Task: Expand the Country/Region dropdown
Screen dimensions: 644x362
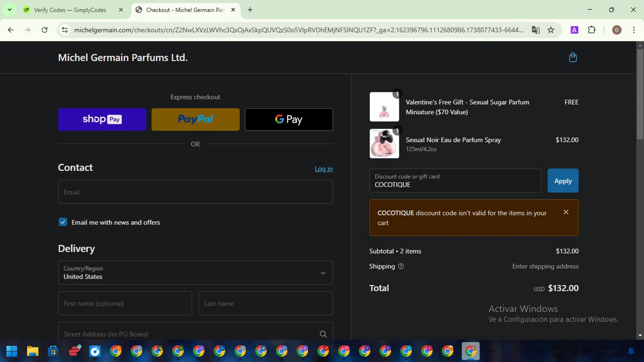Action: coord(195,273)
